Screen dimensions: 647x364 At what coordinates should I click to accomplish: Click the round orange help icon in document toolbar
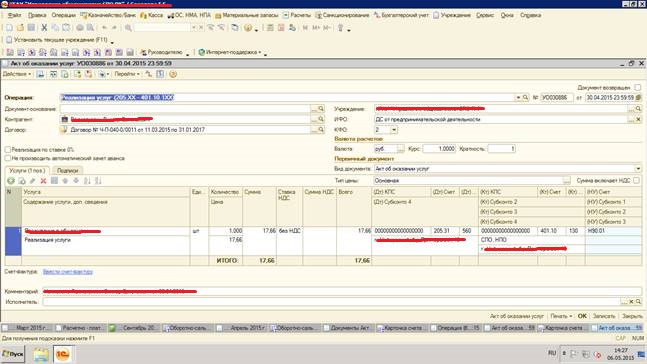[x=173, y=74]
